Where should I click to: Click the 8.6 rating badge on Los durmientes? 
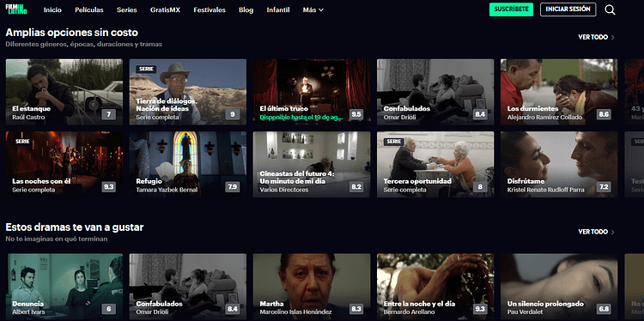pyautogui.click(x=604, y=114)
